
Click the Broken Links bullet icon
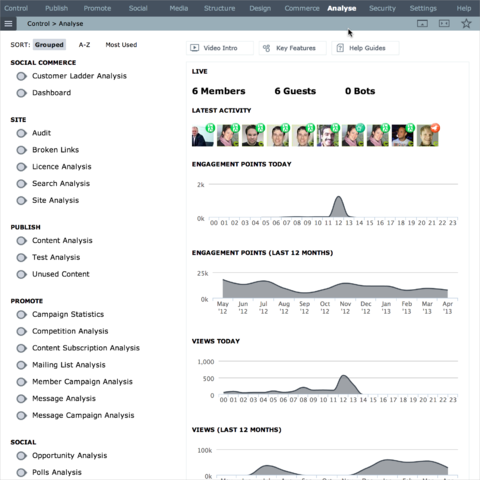tap(22, 150)
